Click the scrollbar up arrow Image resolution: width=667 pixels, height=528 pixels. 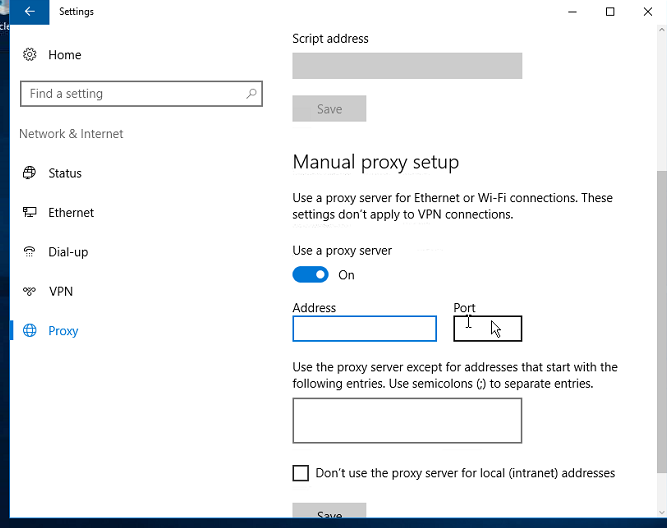coord(662,30)
